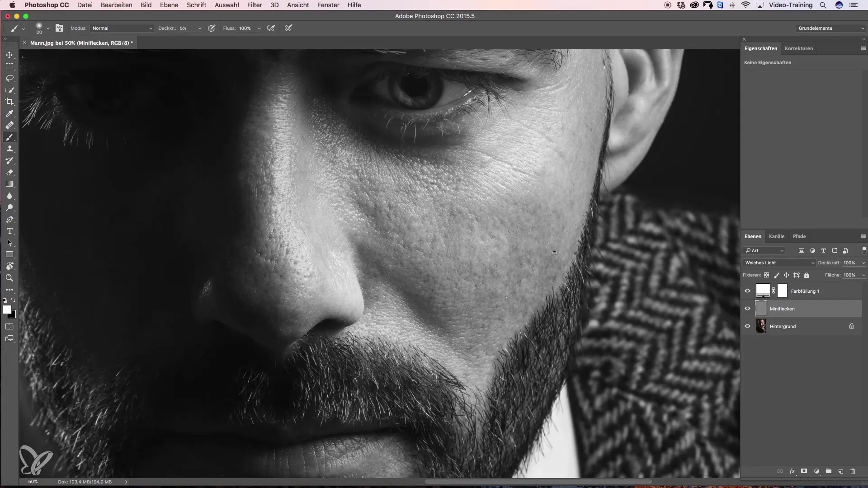Image resolution: width=868 pixels, height=488 pixels.
Task: Select the Quick Selection tool
Action: click(x=9, y=90)
